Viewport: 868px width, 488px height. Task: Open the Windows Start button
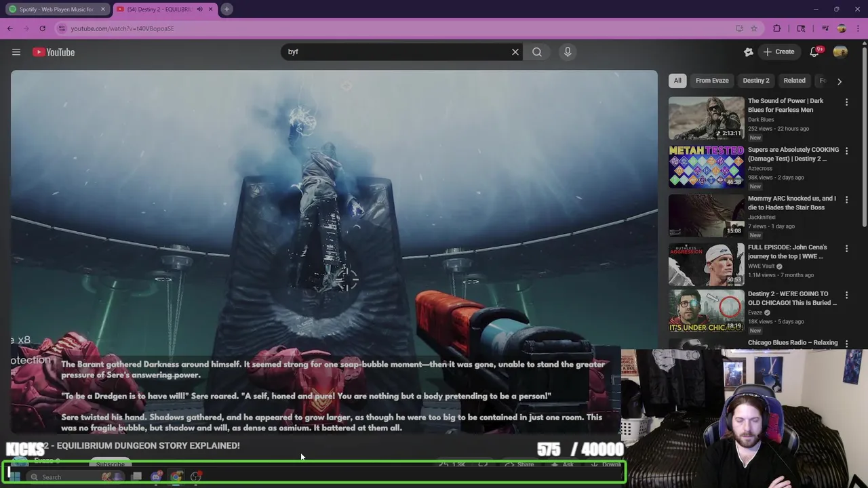[15, 476]
